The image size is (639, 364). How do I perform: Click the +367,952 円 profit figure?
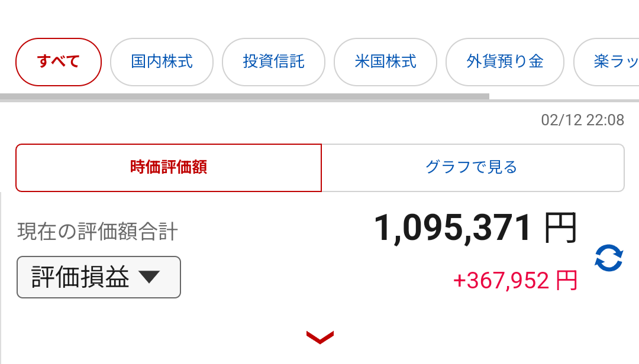coord(515,281)
